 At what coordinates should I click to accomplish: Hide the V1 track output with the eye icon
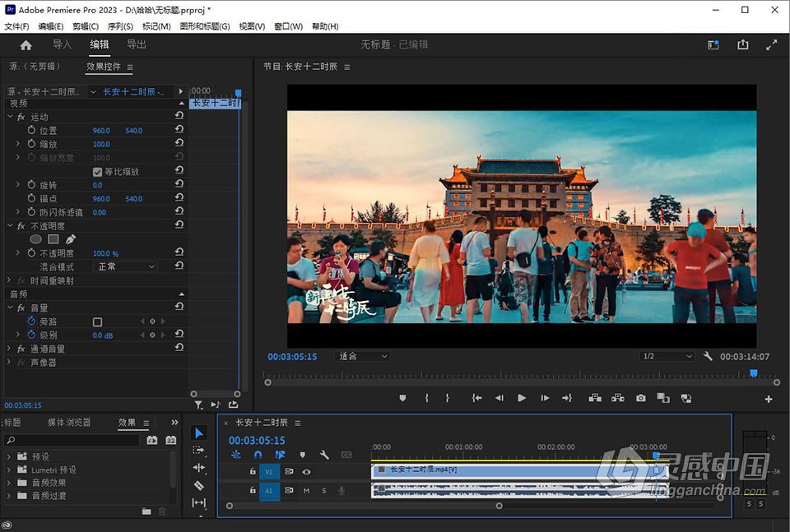coord(307,472)
